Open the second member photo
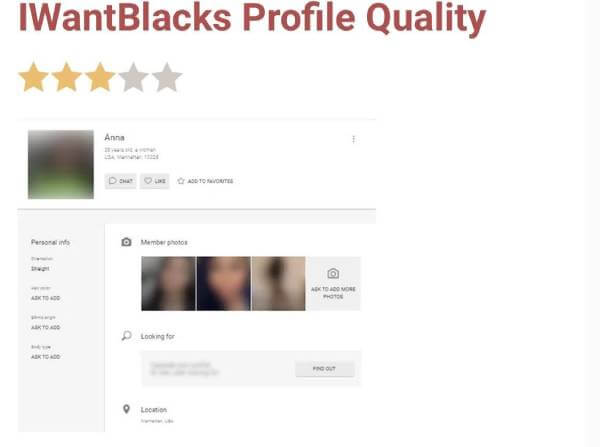The image size is (600, 447). (x=223, y=284)
